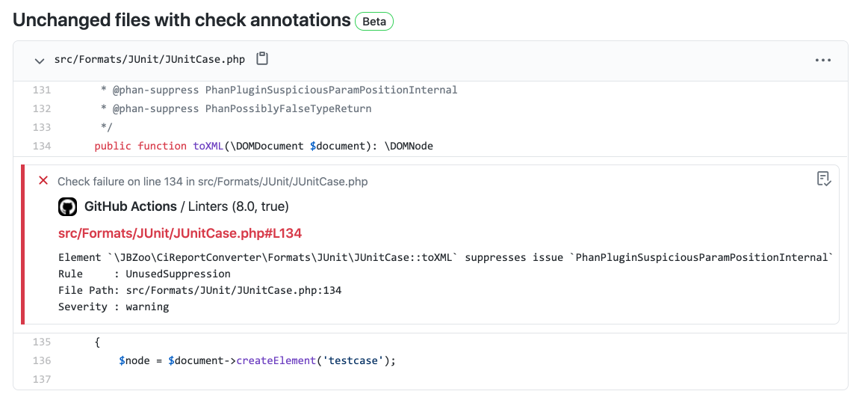Select line number 137

point(42,380)
